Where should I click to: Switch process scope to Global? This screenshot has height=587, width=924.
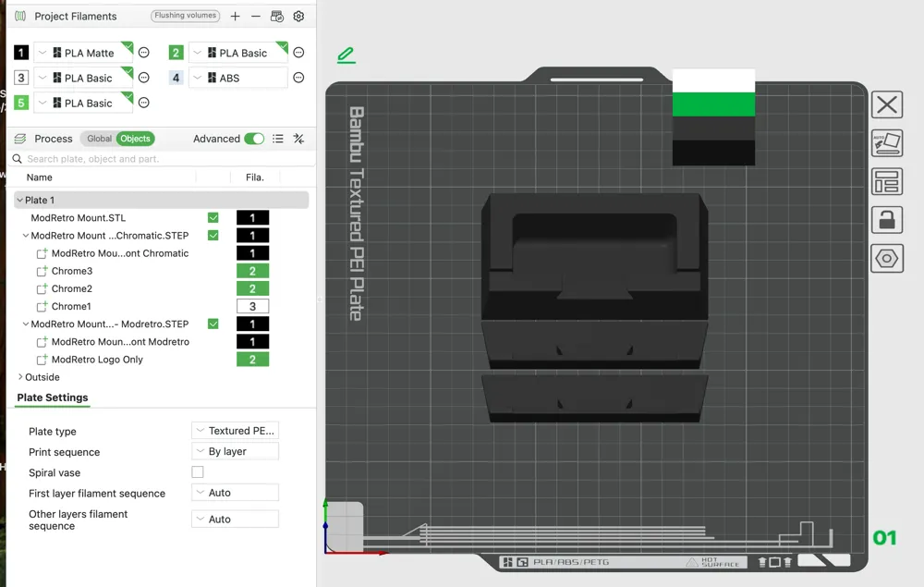(99, 139)
